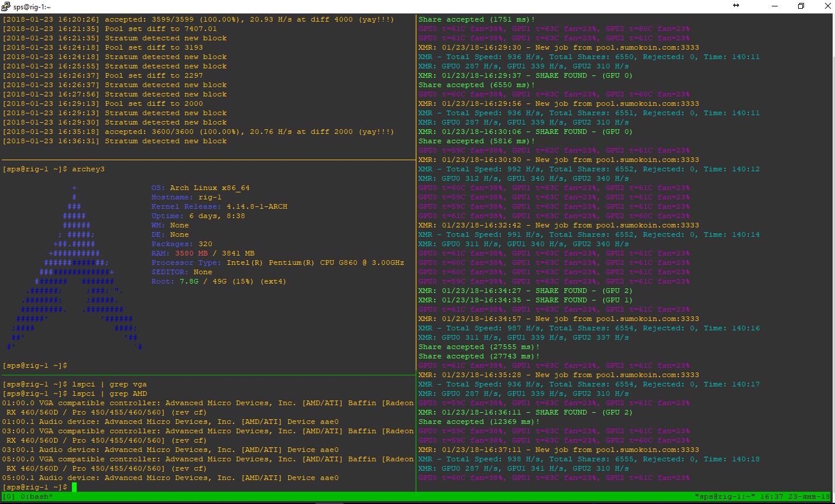Click the '01:00.1 Audio device' line

(x=170, y=422)
